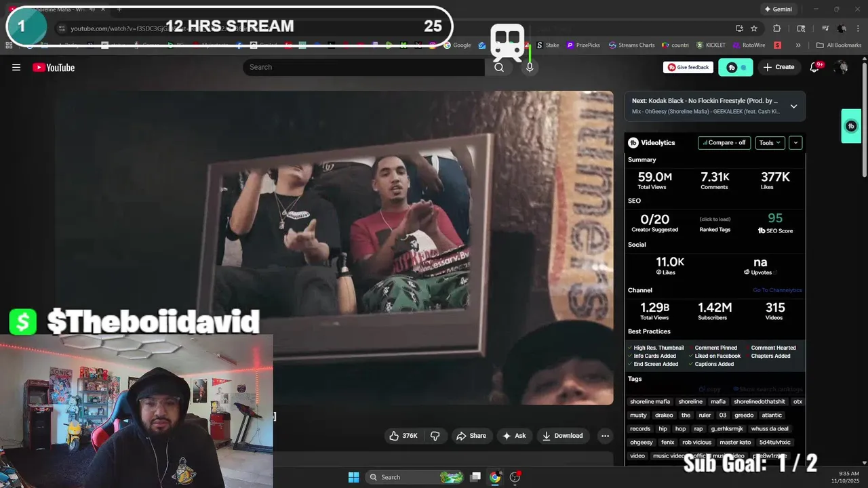Open the video more actions ellipsis
This screenshot has height=488, width=868.
pyautogui.click(x=605, y=436)
